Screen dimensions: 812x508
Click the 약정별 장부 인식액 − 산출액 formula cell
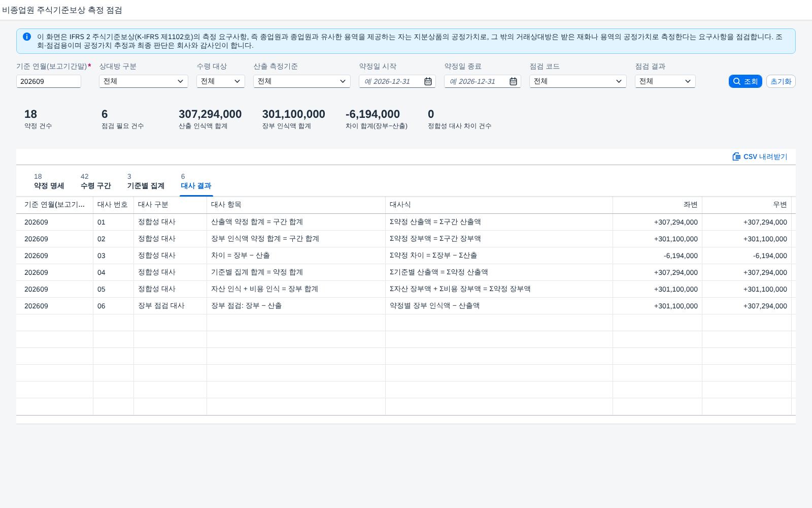(499, 306)
